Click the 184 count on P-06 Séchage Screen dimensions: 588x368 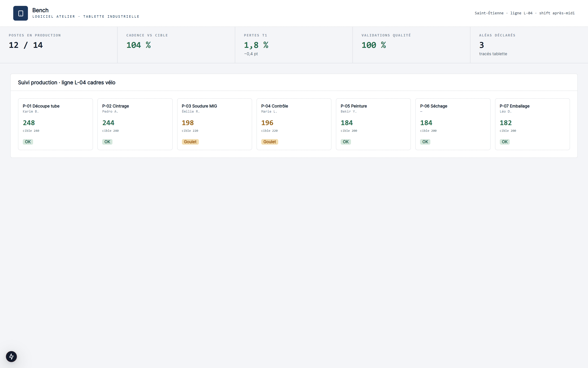tap(426, 123)
